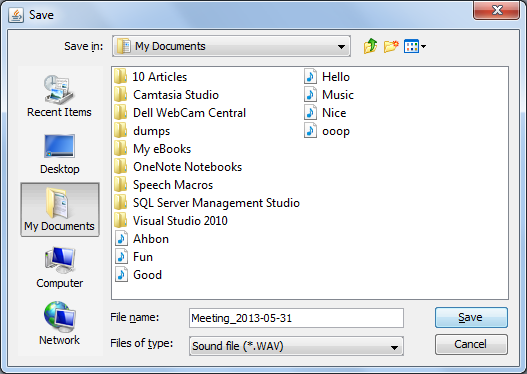Select the Dell WebCam Central folder icon
The height and width of the screenshot is (374, 527).
pos(120,113)
